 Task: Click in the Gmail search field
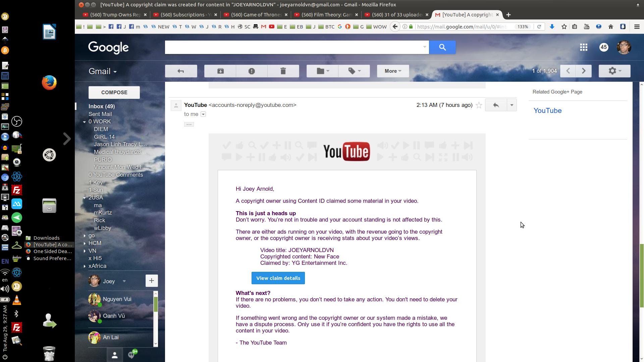click(x=293, y=47)
